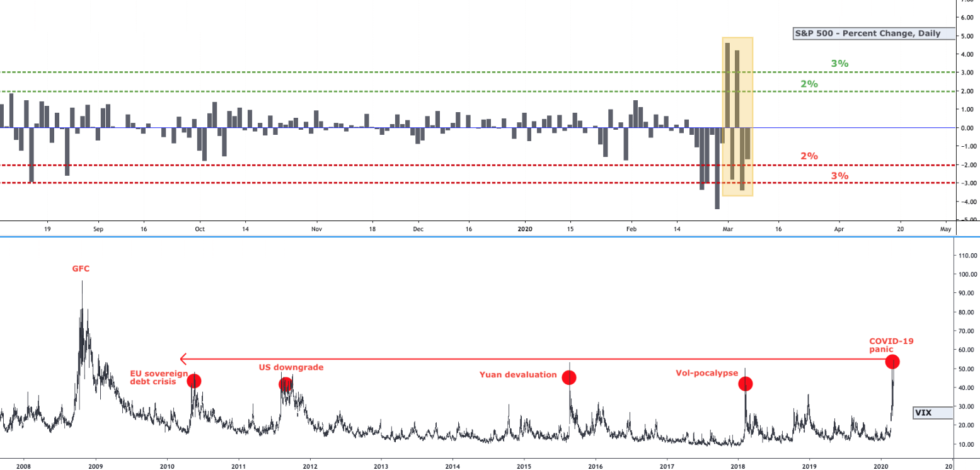
Task: Click the 'Yuan devaluation' annotation text
Action: (518, 375)
